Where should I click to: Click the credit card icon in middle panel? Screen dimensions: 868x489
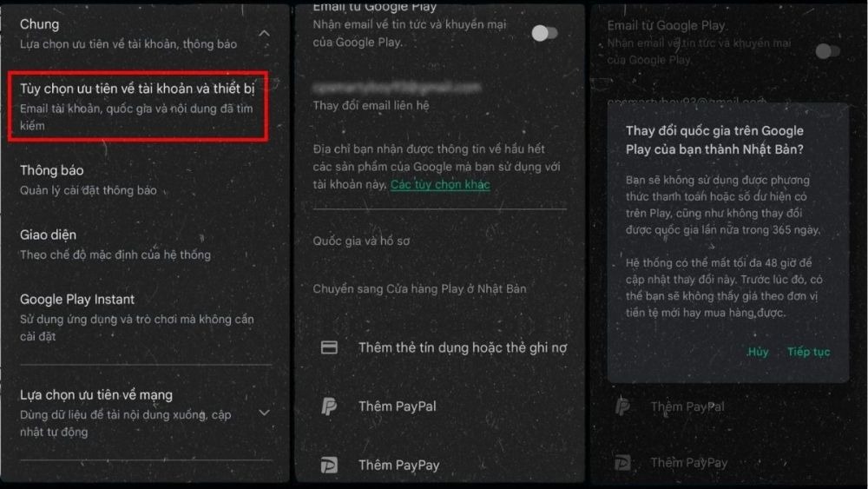click(329, 347)
